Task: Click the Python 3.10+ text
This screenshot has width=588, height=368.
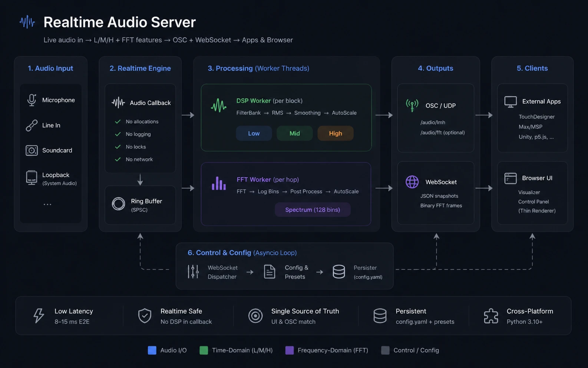Action: click(525, 322)
